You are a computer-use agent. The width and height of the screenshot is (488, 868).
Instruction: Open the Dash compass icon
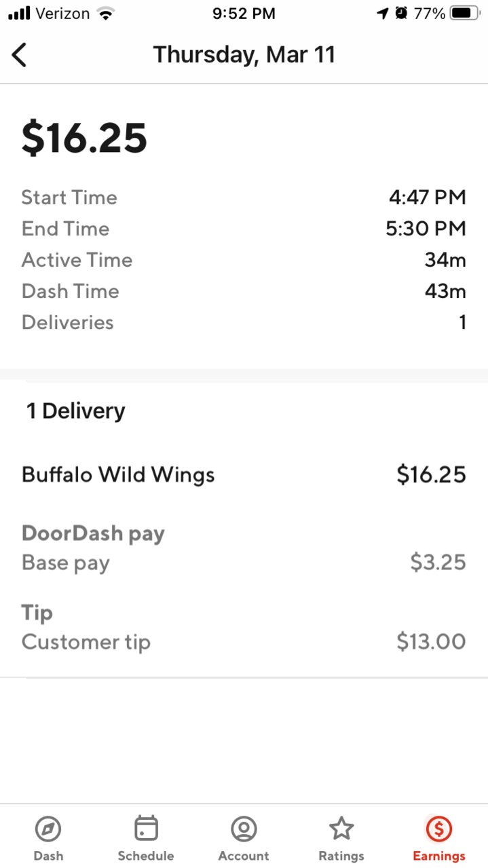48,829
